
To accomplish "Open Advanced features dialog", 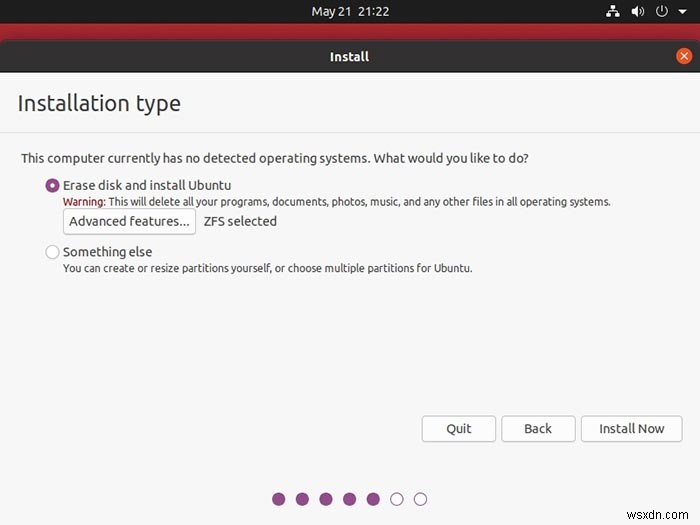I will [129, 221].
